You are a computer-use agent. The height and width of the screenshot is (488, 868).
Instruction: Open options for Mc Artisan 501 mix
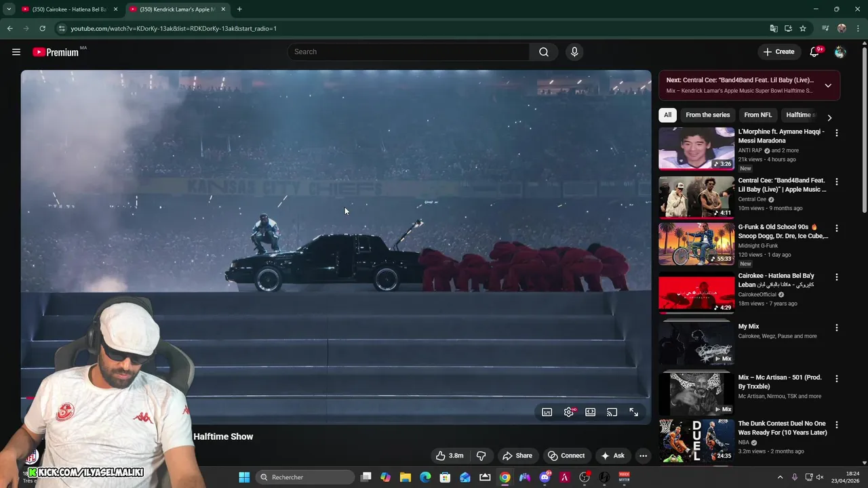click(837, 379)
